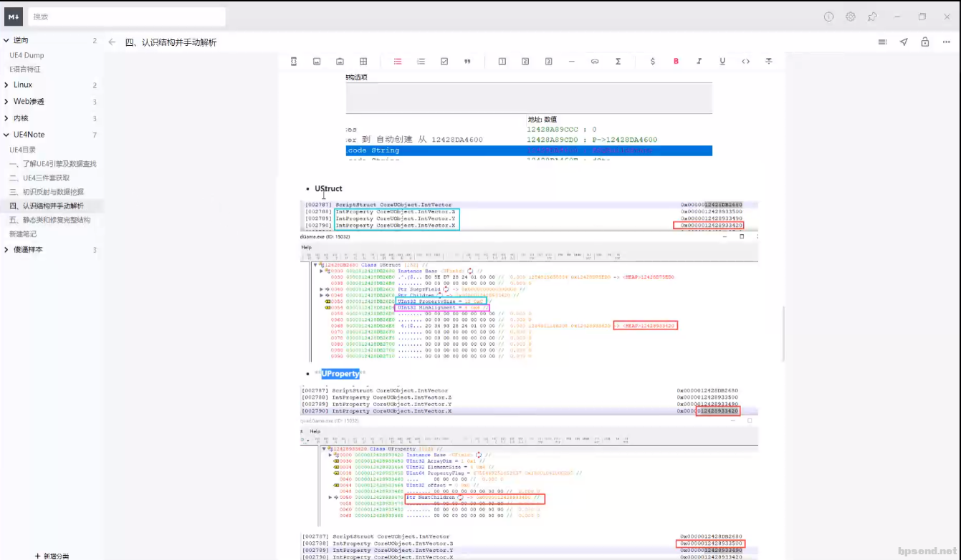Apply numbered list formatting

421,62
